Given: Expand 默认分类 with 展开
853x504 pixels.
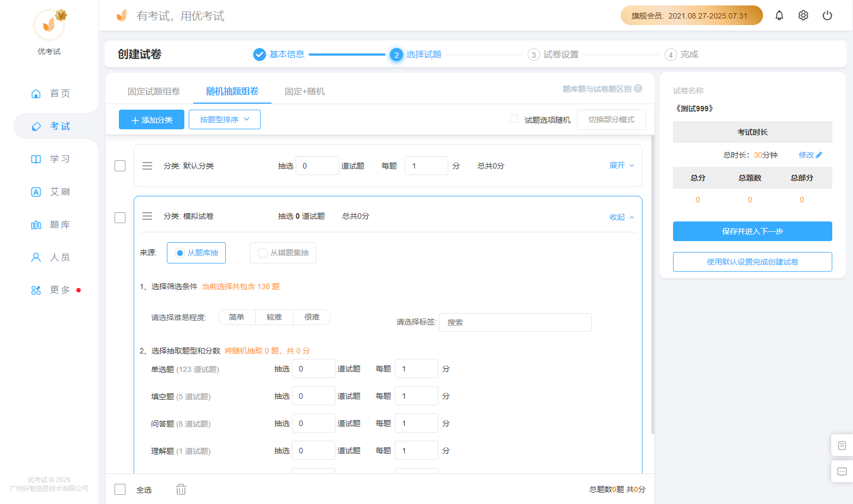Looking at the screenshot, I should [622, 165].
